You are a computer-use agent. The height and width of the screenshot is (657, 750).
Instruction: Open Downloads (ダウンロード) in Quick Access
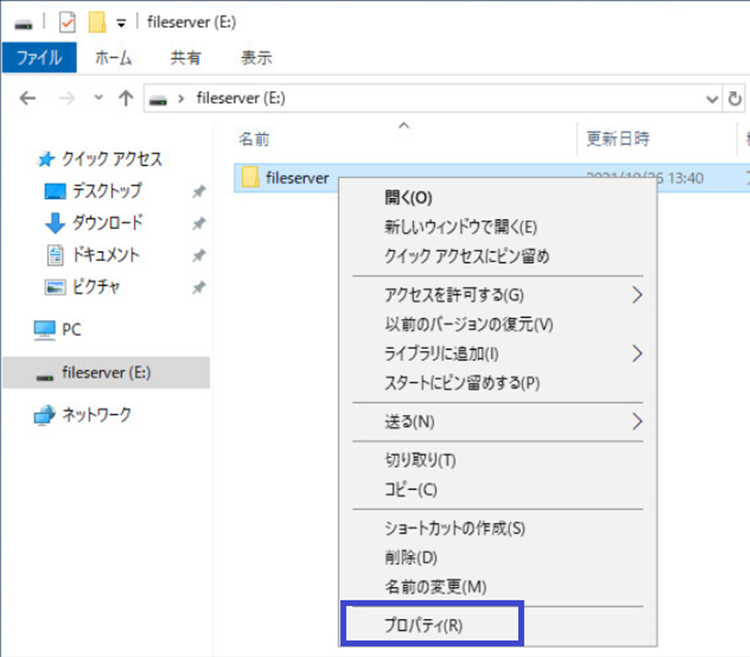click(x=106, y=223)
